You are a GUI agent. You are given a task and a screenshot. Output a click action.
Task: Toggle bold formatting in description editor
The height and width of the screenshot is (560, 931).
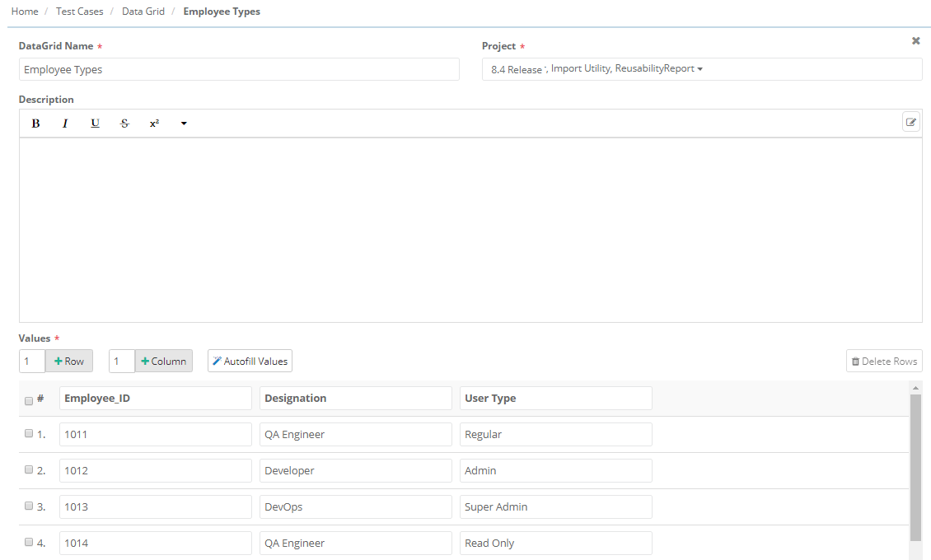point(35,124)
